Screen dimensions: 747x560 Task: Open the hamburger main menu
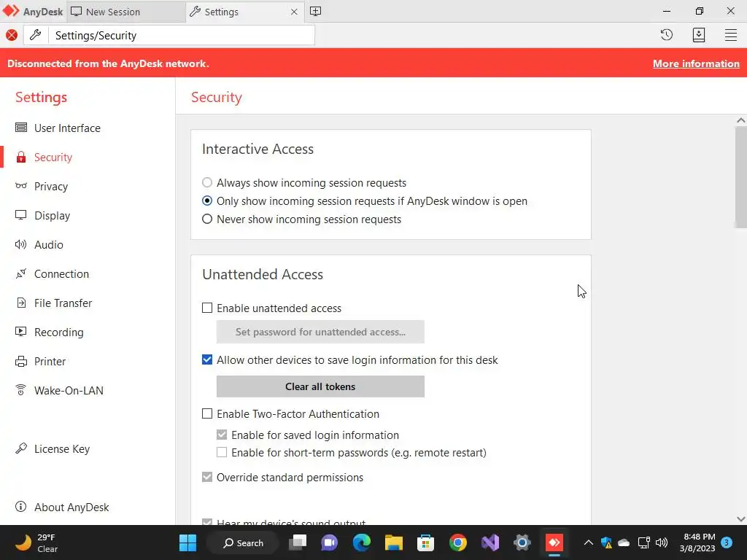pos(731,35)
